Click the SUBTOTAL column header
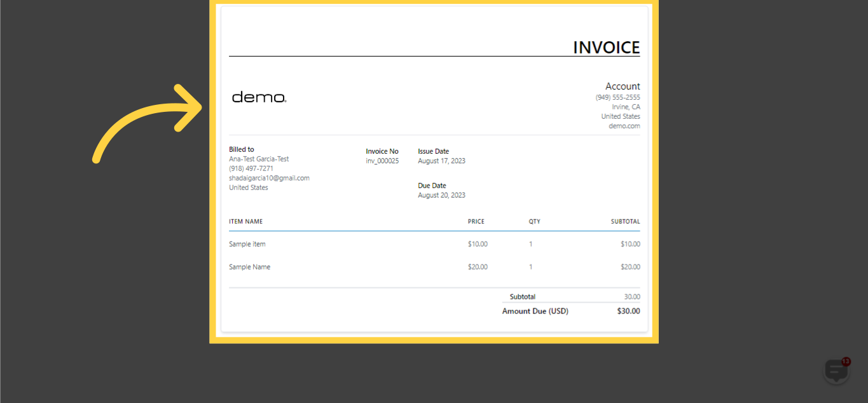 point(626,222)
